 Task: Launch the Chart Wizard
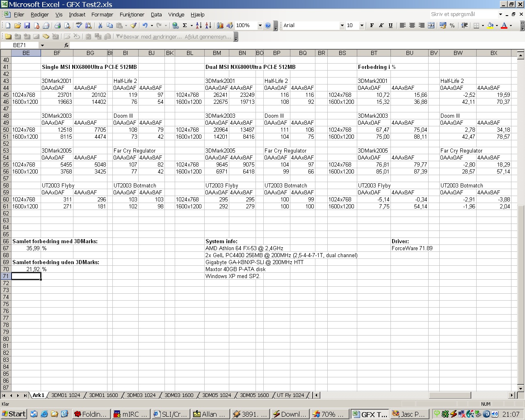click(x=220, y=25)
